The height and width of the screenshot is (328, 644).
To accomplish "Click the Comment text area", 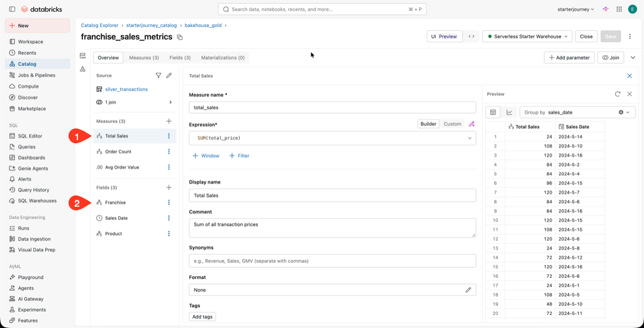I will pyautogui.click(x=332, y=227).
